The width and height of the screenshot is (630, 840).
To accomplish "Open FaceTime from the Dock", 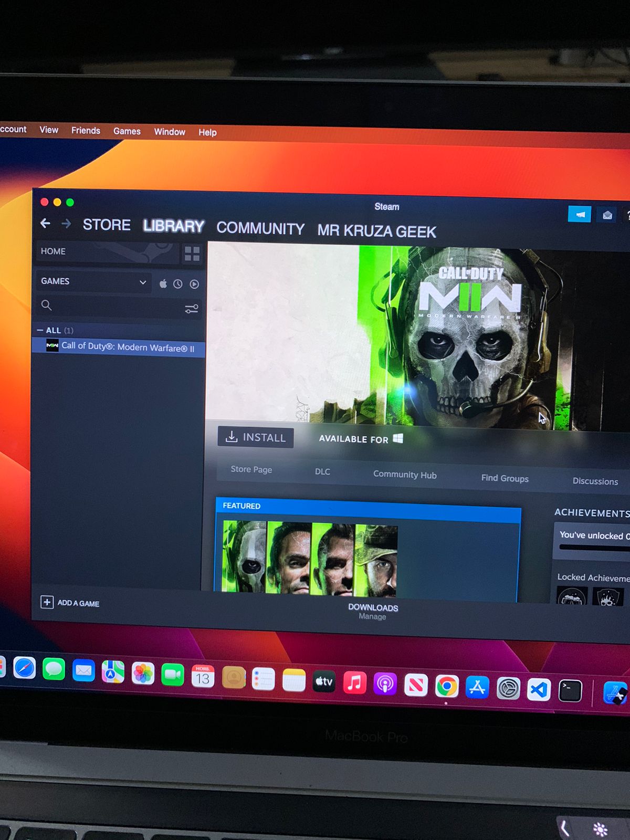I will pos(173,675).
